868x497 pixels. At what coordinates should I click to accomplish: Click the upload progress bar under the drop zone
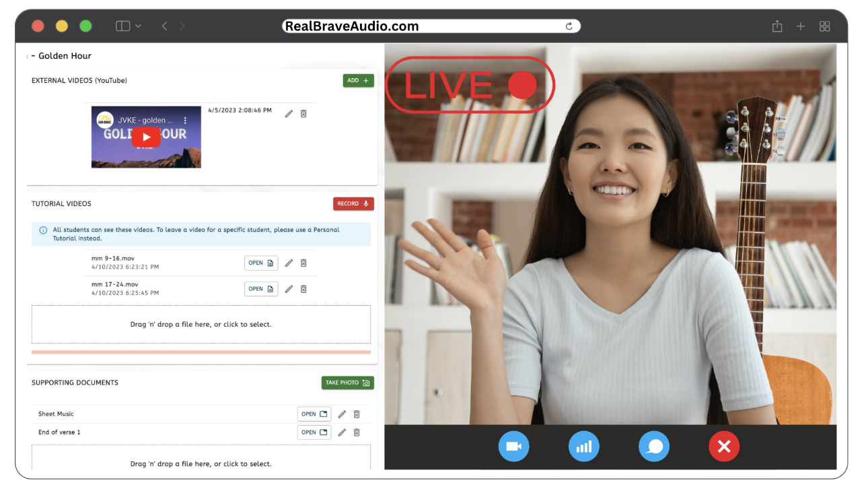(x=201, y=351)
